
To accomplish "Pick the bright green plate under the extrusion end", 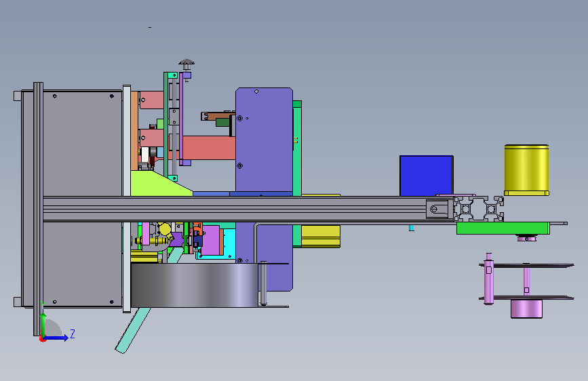I will [503, 228].
